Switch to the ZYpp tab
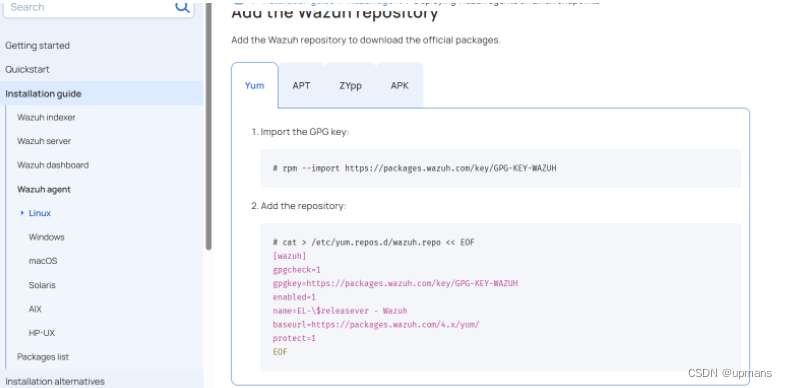 click(350, 85)
